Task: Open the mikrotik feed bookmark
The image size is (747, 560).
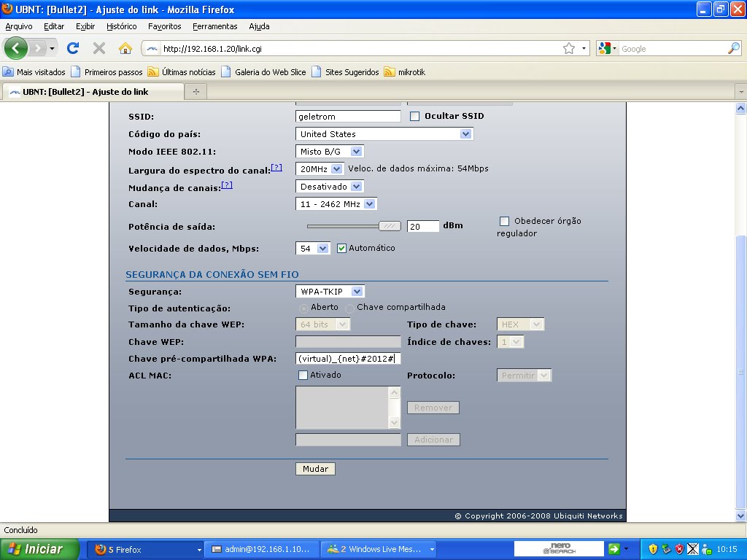Action: click(404, 72)
